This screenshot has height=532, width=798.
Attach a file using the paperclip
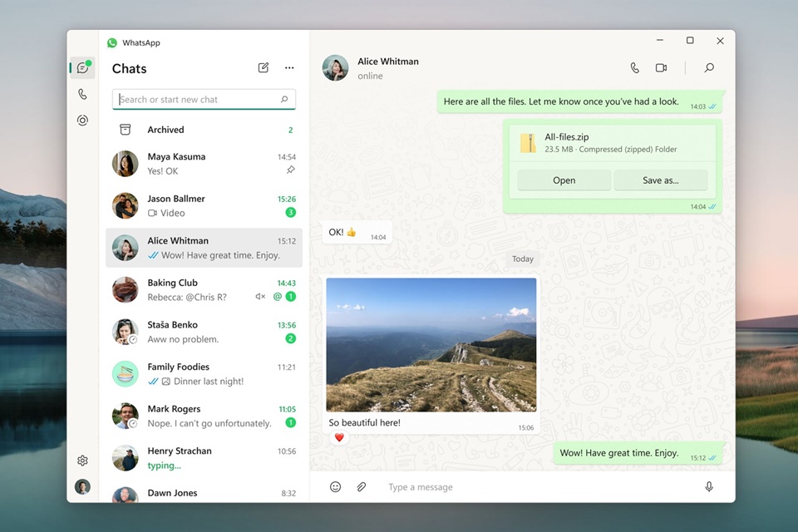click(x=362, y=486)
